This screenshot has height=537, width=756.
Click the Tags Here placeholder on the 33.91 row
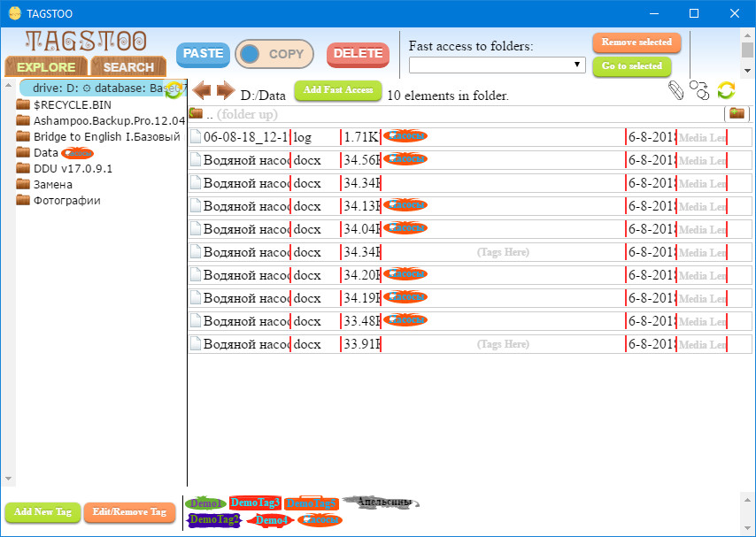click(x=503, y=344)
